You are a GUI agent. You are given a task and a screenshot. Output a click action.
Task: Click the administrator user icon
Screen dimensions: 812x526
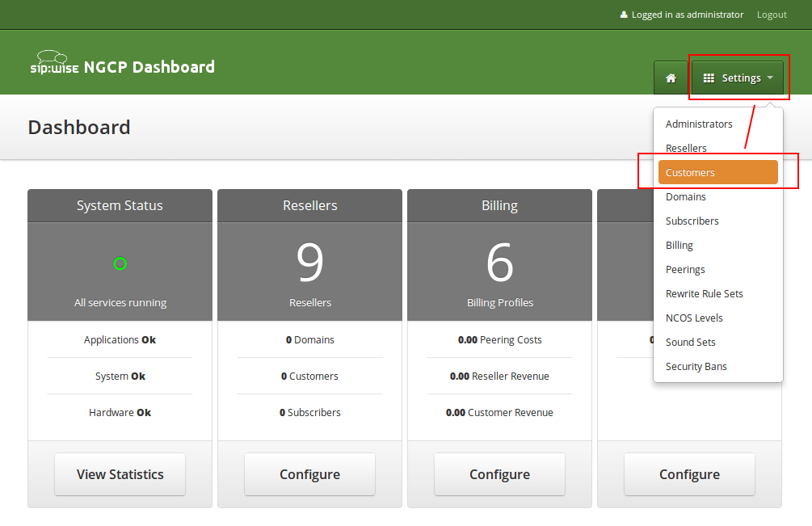(x=623, y=14)
